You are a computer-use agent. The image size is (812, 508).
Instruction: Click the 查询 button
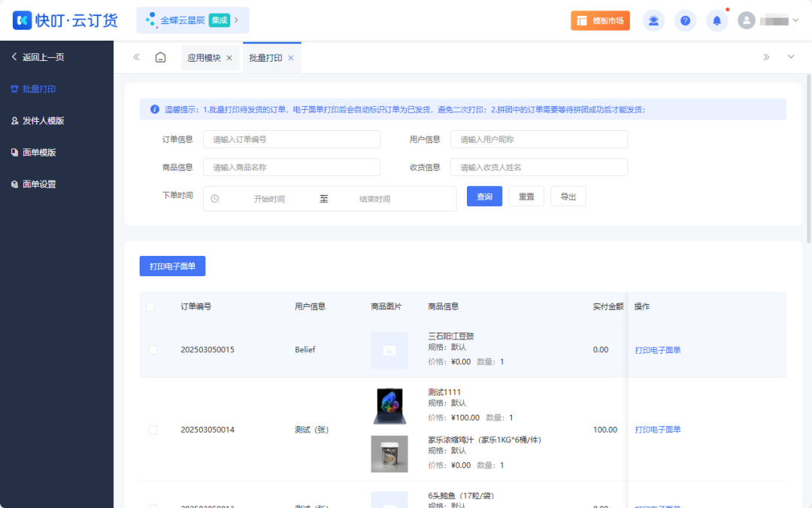484,196
